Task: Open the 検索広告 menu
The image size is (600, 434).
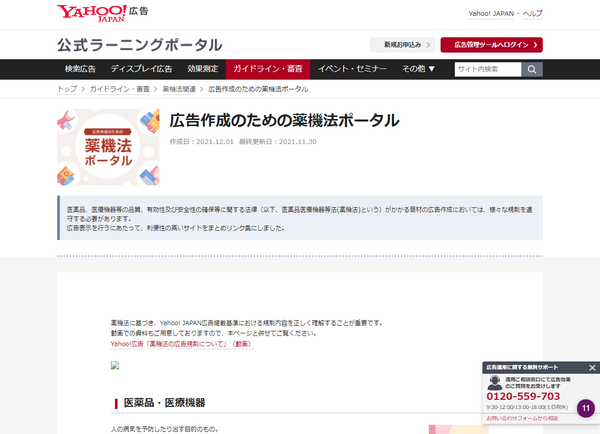Action: coord(80,69)
